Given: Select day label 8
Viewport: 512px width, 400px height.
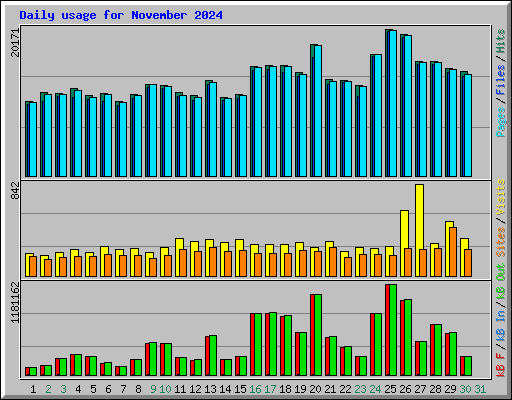Looking at the screenshot, I should pos(138,389).
